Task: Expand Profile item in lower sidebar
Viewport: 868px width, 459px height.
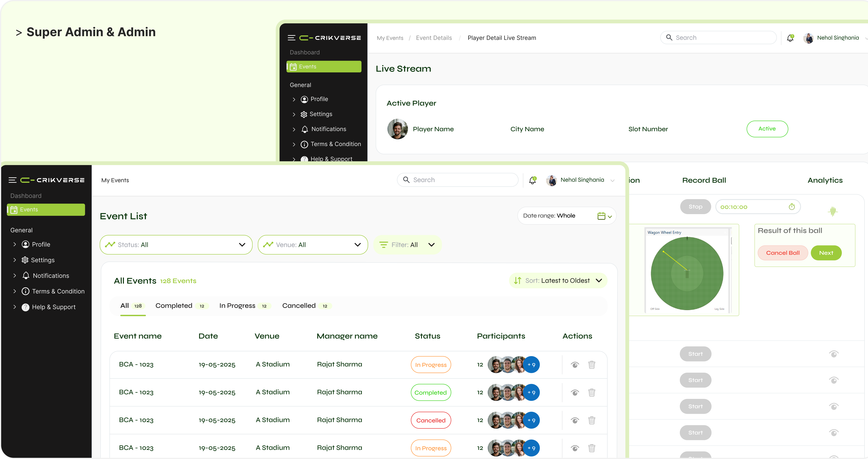Action: tap(15, 244)
